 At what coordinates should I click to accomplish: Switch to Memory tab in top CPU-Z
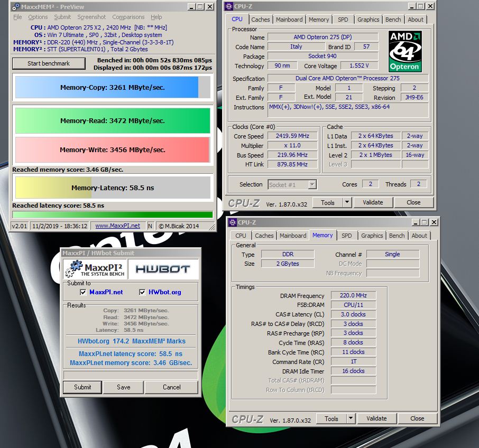point(319,20)
